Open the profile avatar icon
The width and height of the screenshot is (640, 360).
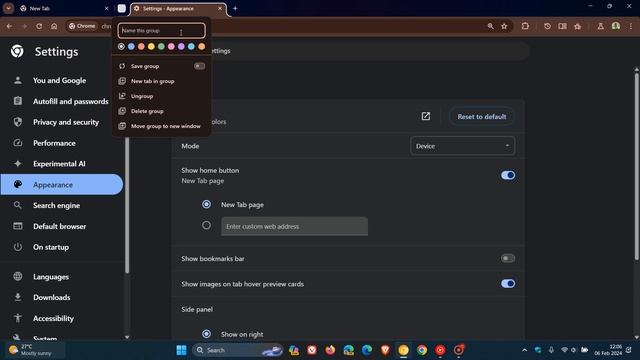tap(616, 26)
